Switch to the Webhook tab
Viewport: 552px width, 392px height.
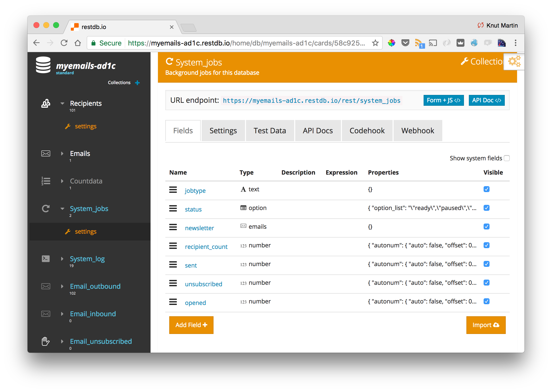(x=417, y=130)
